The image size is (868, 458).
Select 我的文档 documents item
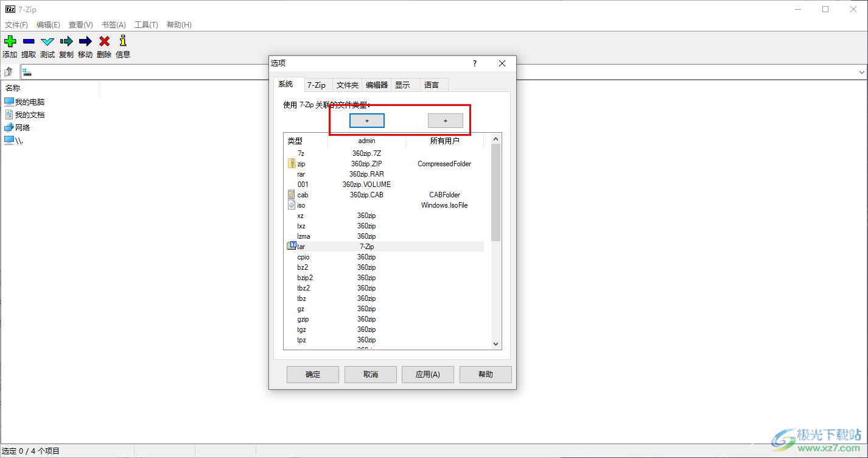24,114
